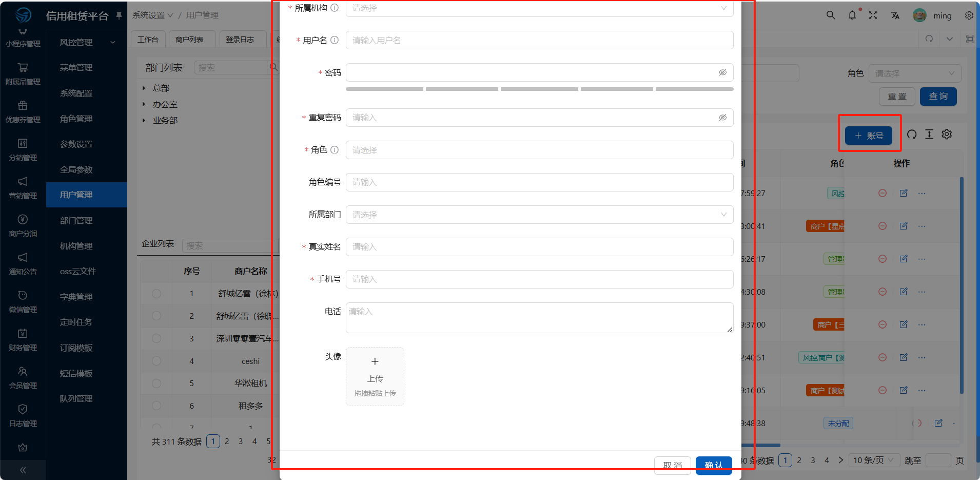Image resolution: width=980 pixels, height=480 pixels.
Task: Click the + 账号 button
Action: pos(869,136)
